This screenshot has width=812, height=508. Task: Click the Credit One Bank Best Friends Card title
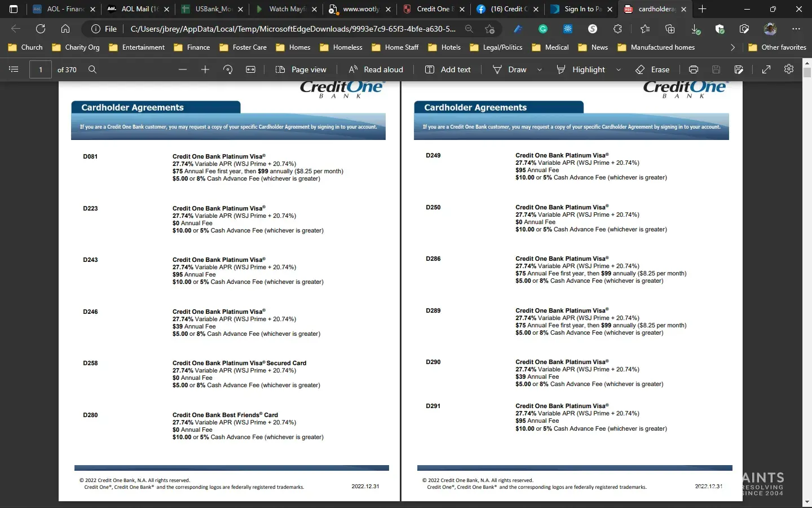coord(225,415)
